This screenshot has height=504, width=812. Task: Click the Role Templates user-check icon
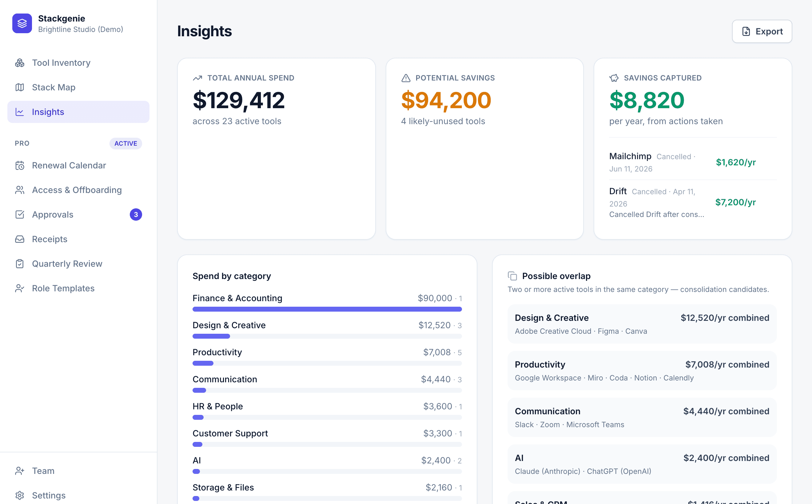20,288
